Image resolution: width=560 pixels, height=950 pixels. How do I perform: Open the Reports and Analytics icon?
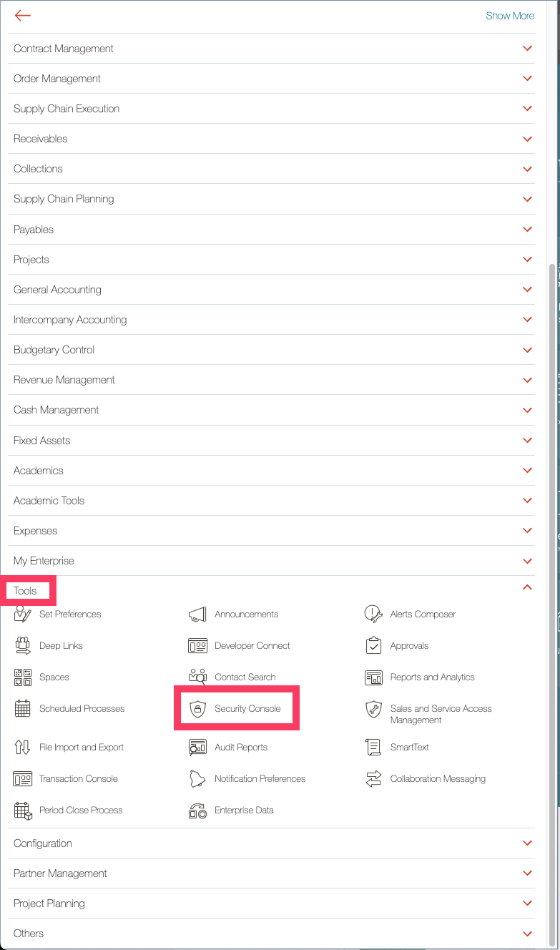pyautogui.click(x=373, y=677)
